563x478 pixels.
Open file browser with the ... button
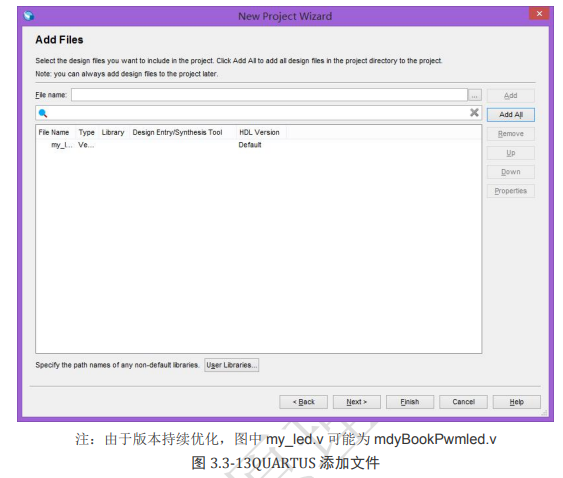475,96
